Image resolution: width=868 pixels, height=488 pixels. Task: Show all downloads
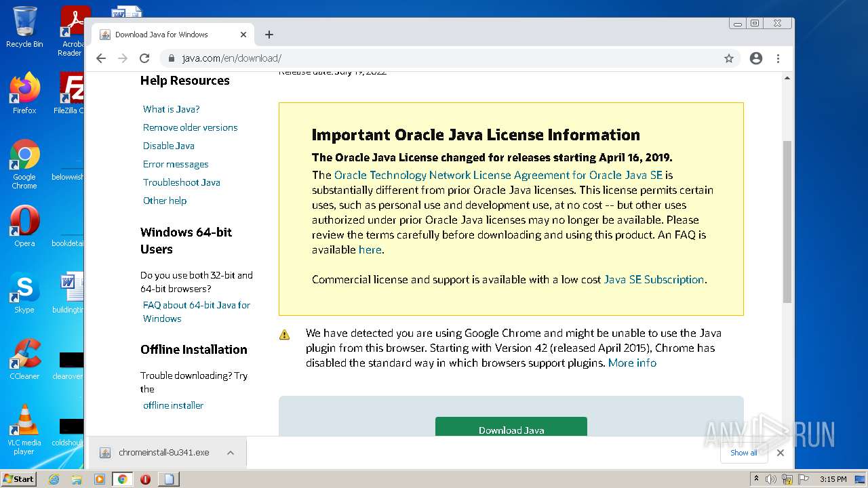pyautogui.click(x=744, y=453)
